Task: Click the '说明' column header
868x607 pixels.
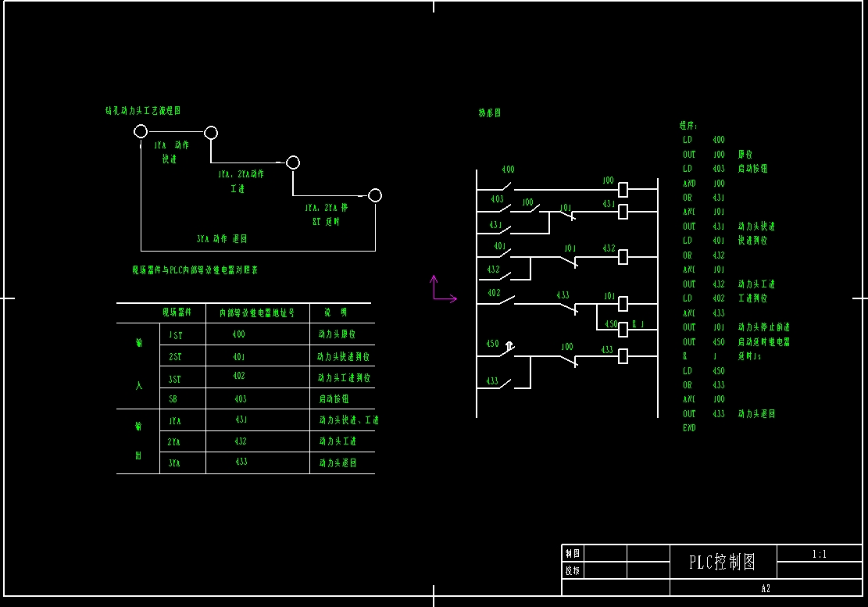Action: pos(335,312)
